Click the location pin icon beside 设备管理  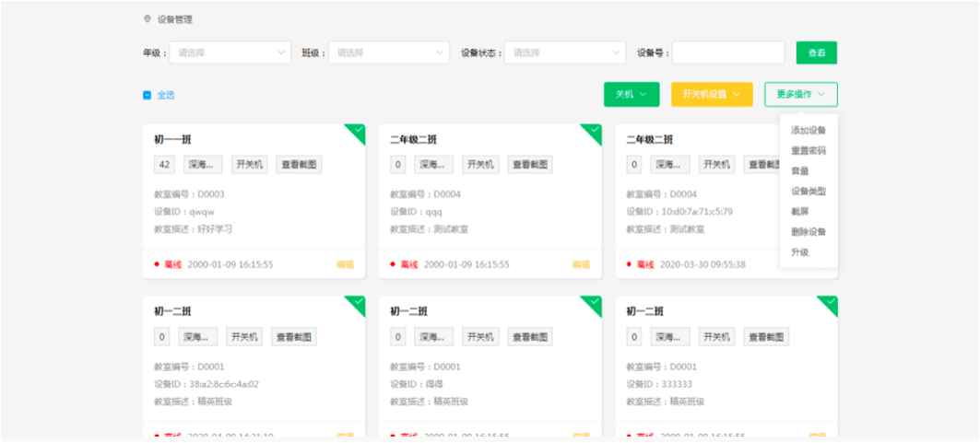pyautogui.click(x=147, y=19)
